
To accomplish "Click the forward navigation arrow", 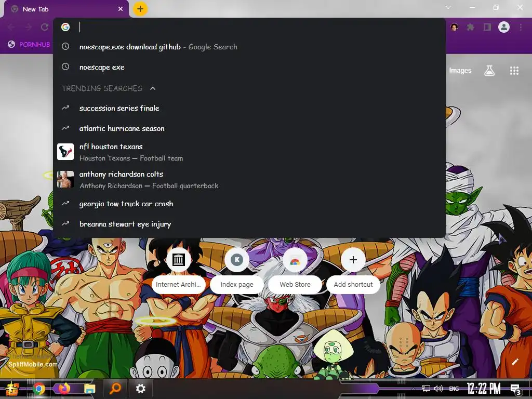I will tap(28, 27).
